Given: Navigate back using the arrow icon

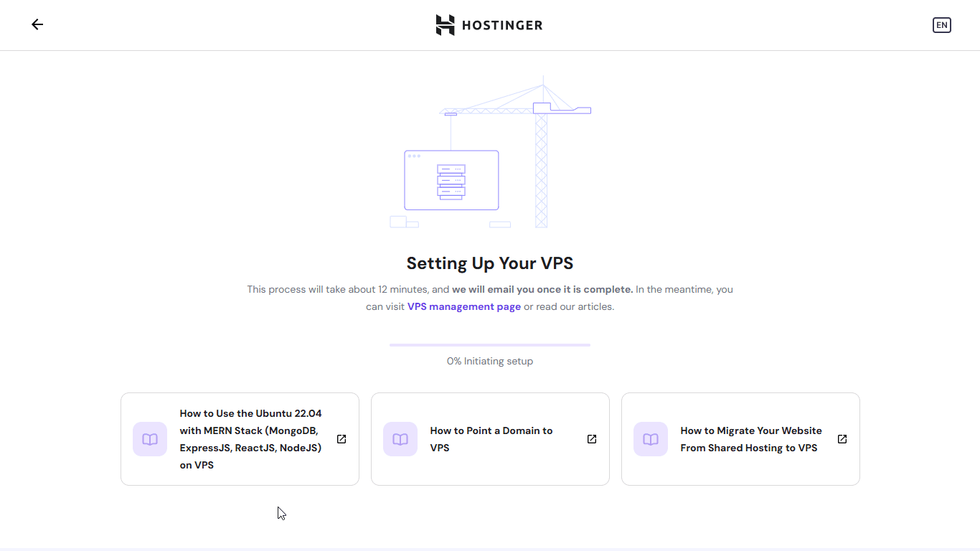Looking at the screenshot, I should (x=37, y=24).
